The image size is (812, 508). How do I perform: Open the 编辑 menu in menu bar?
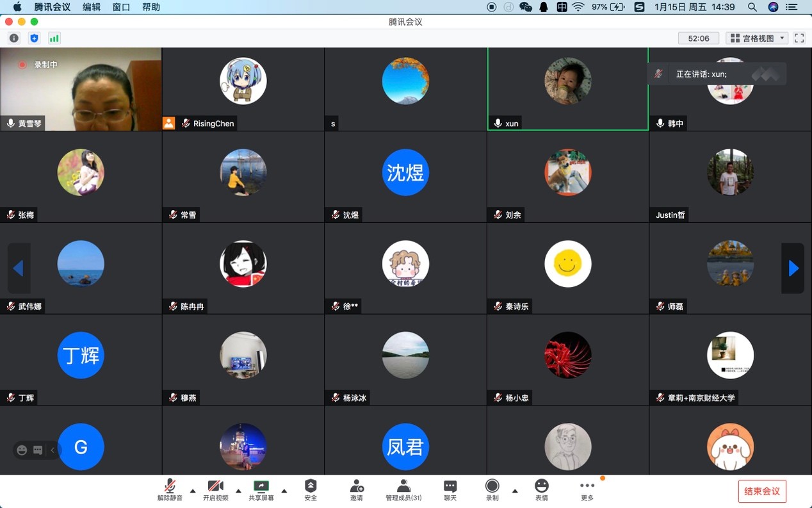pyautogui.click(x=92, y=7)
